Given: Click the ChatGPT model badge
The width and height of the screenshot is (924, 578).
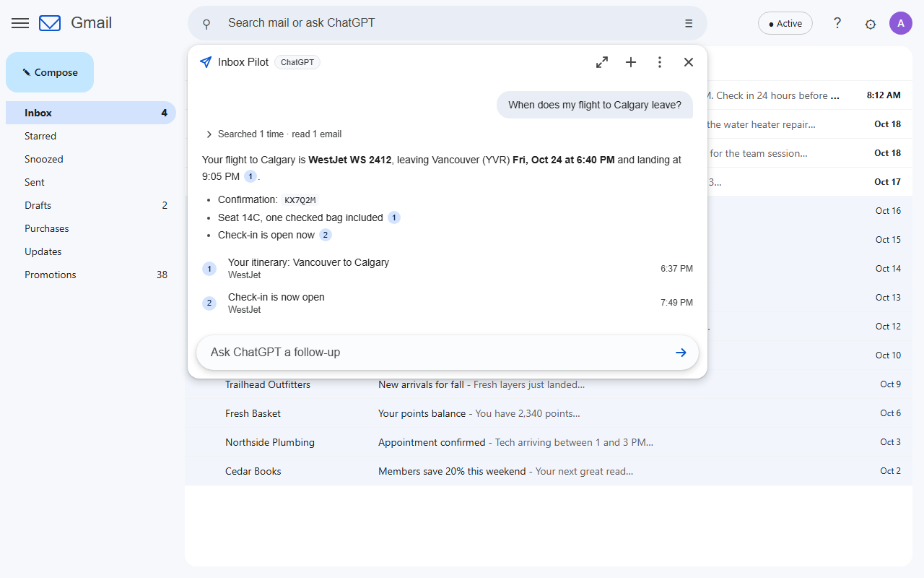Looking at the screenshot, I should [297, 62].
